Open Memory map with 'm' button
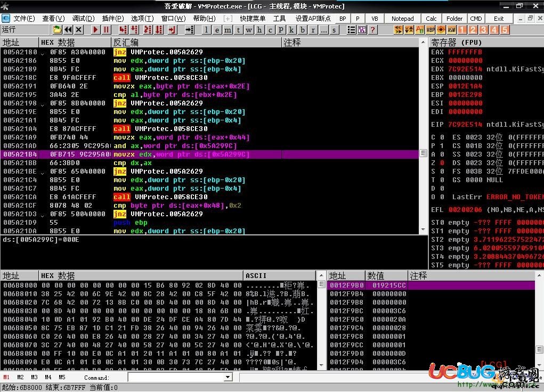 [x=228, y=30]
